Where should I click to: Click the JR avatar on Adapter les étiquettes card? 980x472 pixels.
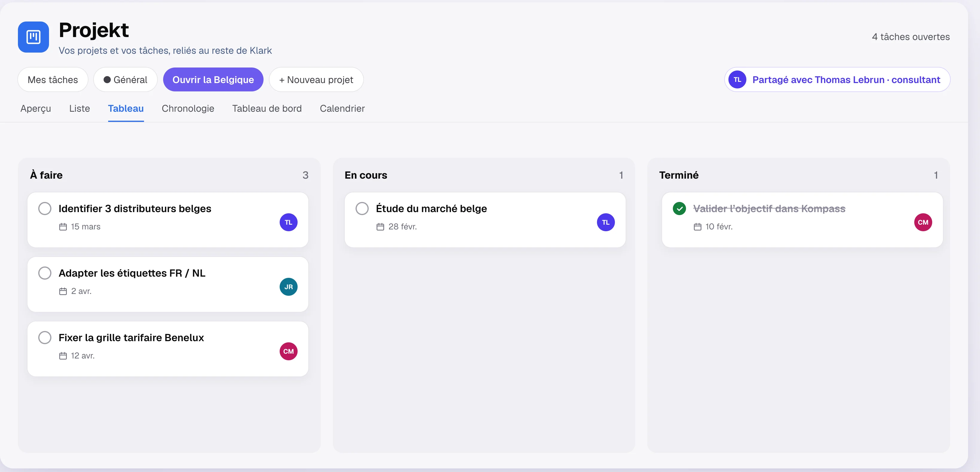pyautogui.click(x=288, y=287)
